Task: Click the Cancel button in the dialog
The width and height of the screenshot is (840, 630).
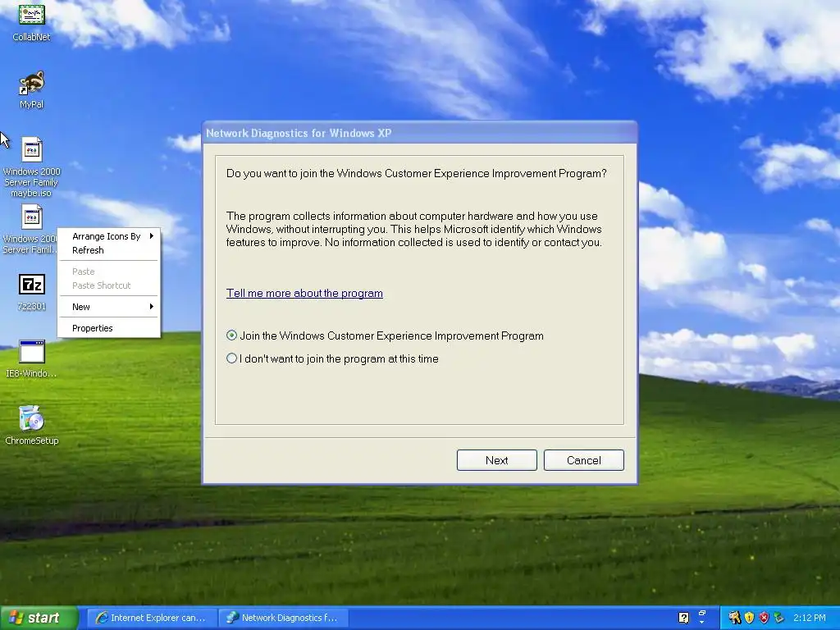Action: [583, 460]
